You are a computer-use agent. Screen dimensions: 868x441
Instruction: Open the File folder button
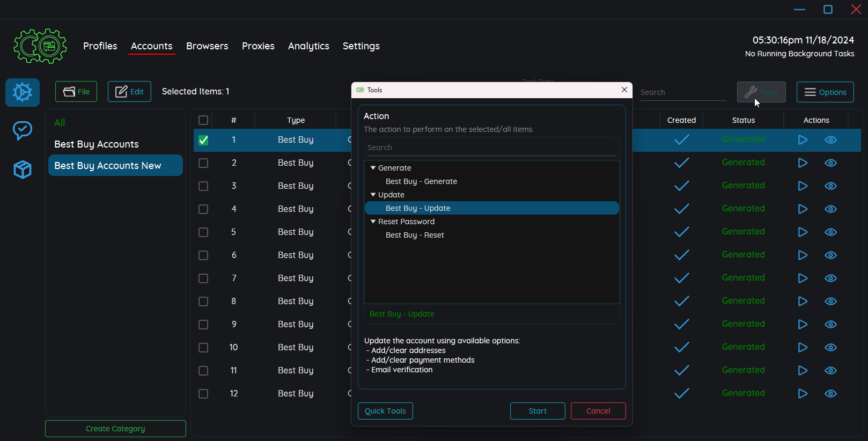click(x=76, y=92)
